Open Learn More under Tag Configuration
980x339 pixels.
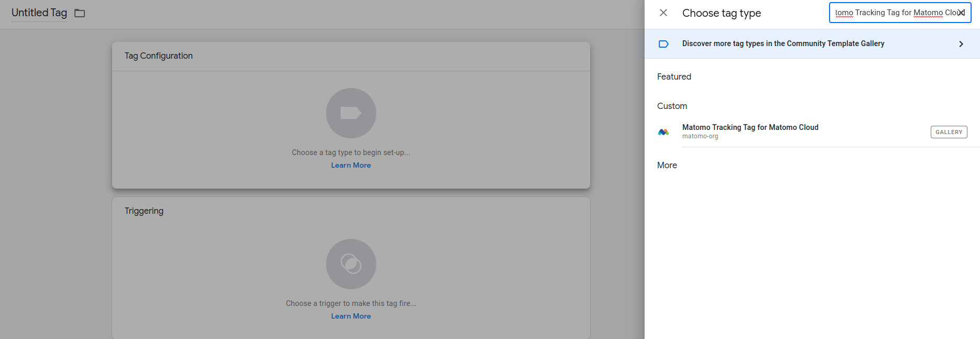click(351, 165)
